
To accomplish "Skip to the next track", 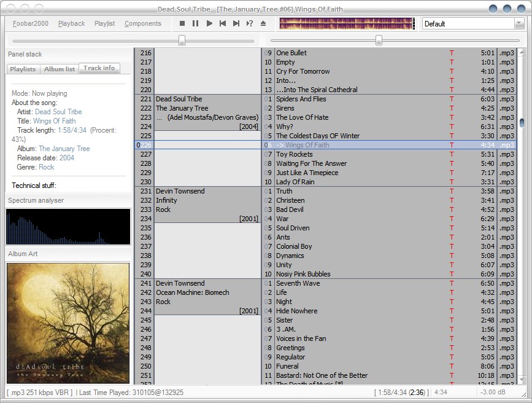I will 236,23.
